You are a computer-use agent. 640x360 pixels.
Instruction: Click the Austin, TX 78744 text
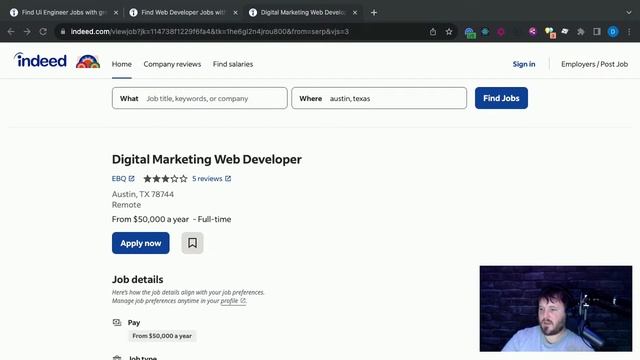[x=143, y=194]
